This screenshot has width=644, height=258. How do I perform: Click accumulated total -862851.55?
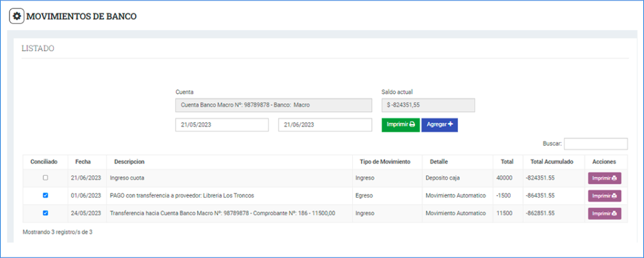(540, 213)
